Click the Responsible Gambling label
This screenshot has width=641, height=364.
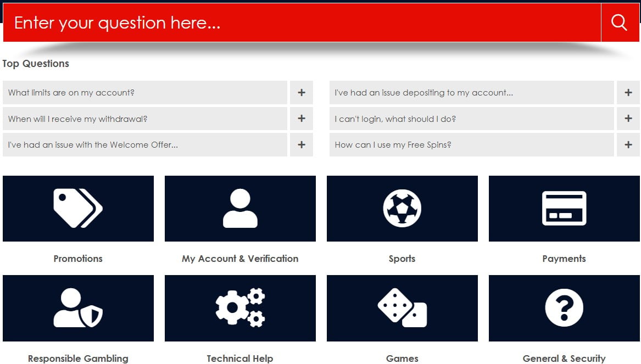tap(78, 359)
